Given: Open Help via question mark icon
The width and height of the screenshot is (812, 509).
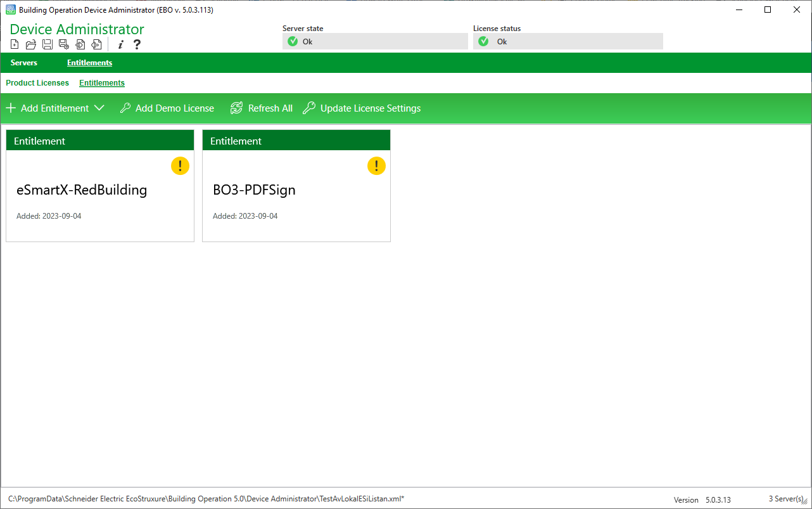Looking at the screenshot, I should pos(137,44).
